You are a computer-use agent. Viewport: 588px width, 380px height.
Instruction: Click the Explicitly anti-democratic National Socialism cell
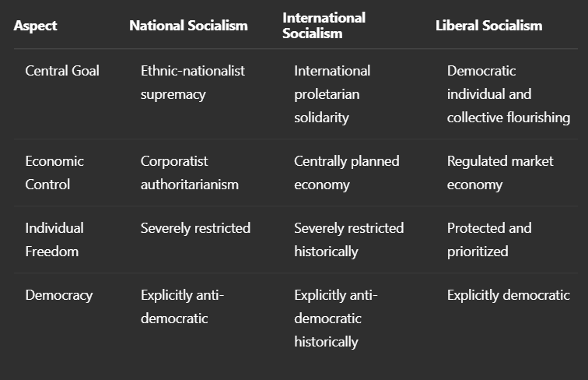click(x=182, y=307)
